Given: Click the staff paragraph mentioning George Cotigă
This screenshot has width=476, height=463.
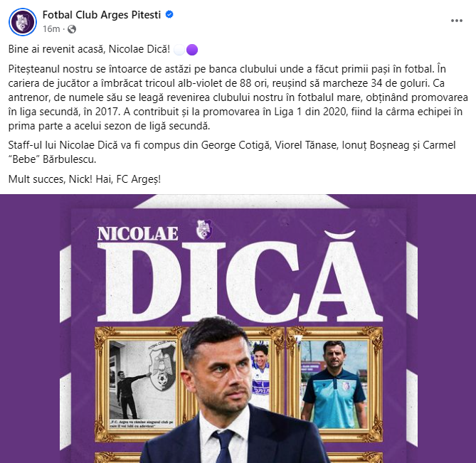Looking at the screenshot, I should pos(232,152).
